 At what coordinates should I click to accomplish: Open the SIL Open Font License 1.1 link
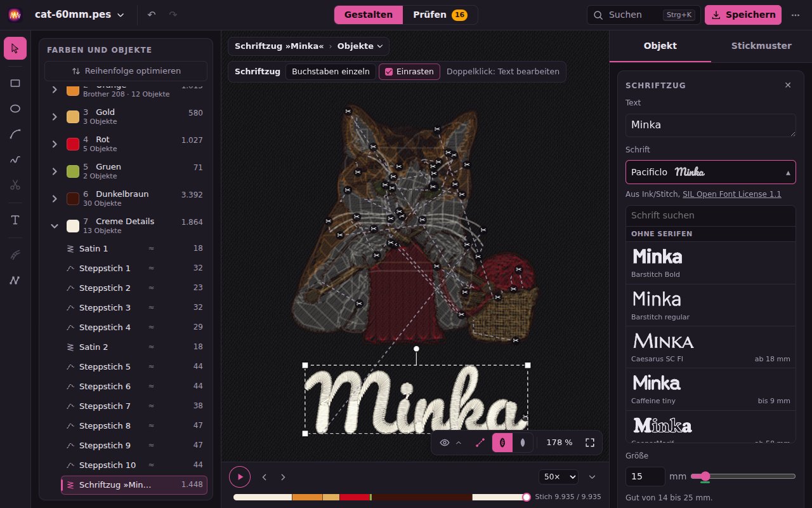pyautogui.click(x=732, y=194)
